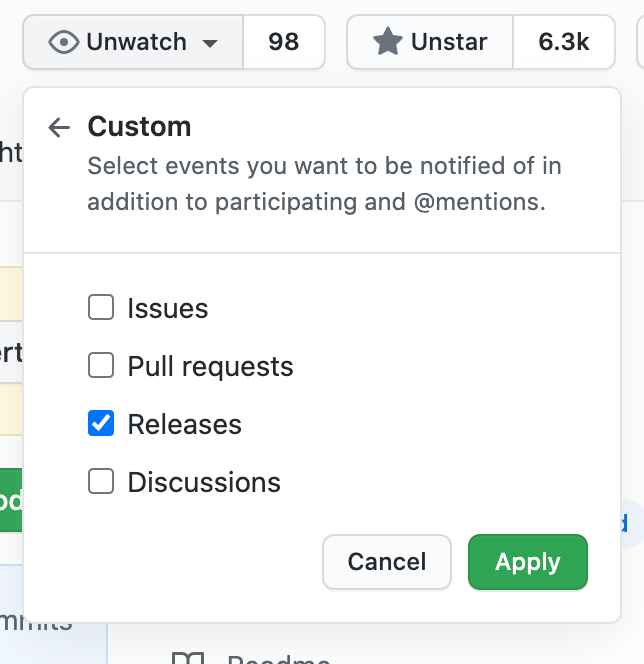Screen dimensions: 644x664
Task: Click the book icon next to Readme
Action: coord(188,658)
